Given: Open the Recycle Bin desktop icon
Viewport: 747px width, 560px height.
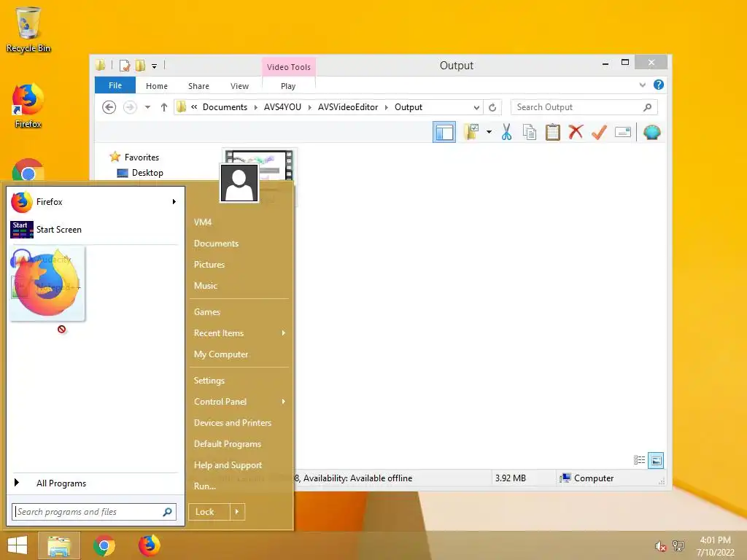Looking at the screenshot, I should pyautogui.click(x=28, y=29).
